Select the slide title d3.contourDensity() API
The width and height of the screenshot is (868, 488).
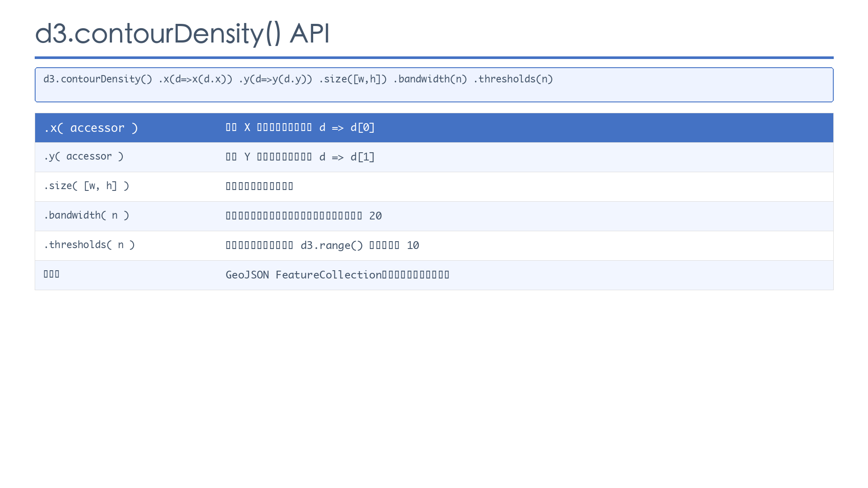click(182, 33)
